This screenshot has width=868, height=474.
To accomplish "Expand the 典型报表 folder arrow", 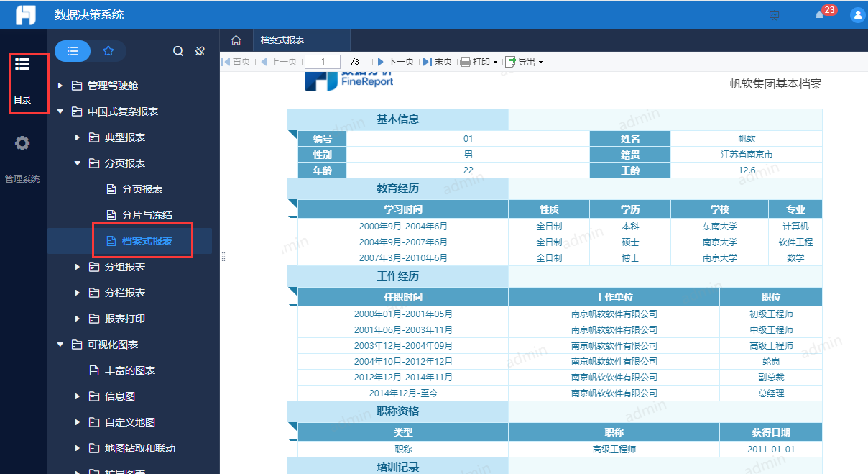I will coord(78,137).
